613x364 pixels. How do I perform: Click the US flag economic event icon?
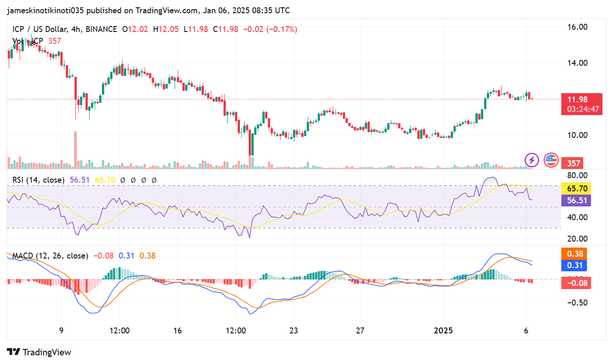[x=551, y=160]
